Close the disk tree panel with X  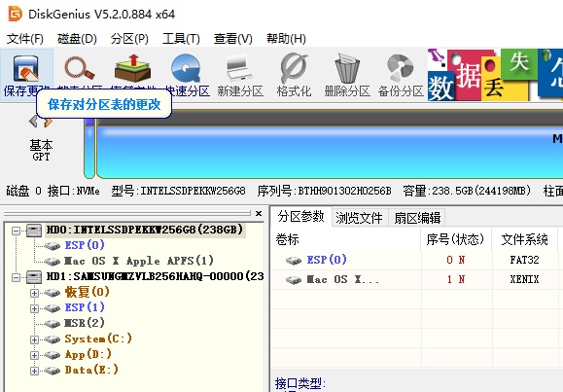259,213
